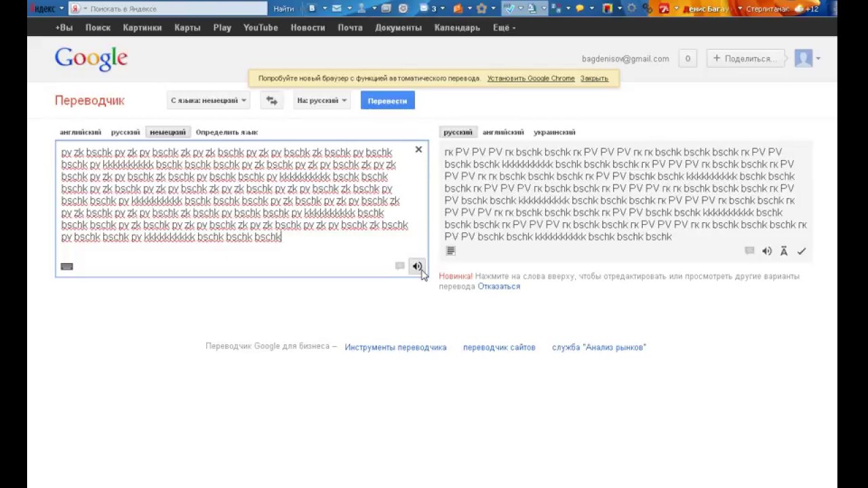
Task: Click the bagdenisov@gmail.com account email
Action: (625, 59)
